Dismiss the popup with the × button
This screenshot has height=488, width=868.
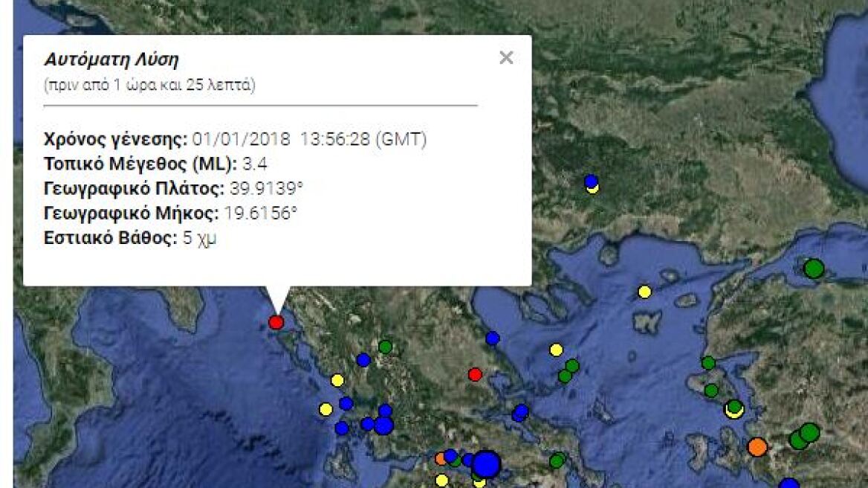pyautogui.click(x=507, y=57)
